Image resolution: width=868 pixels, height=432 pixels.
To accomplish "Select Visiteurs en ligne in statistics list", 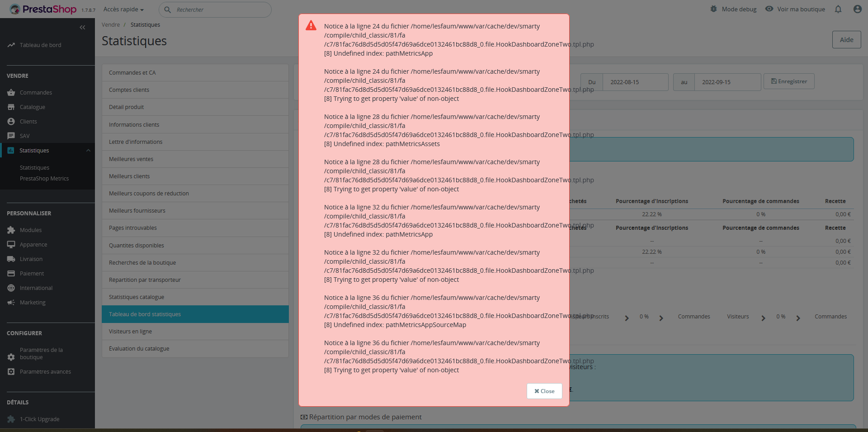I will (195, 332).
